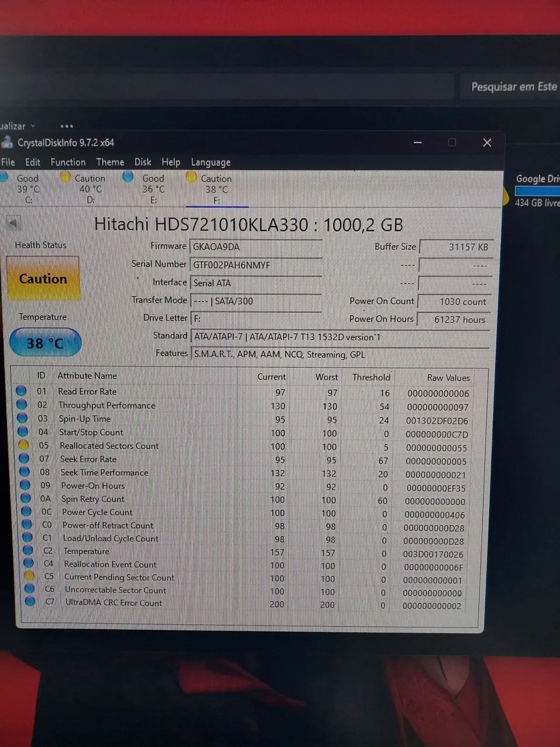
Task: Click blue status icon for Load/Unload Cycle Count
Action: (27, 537)
